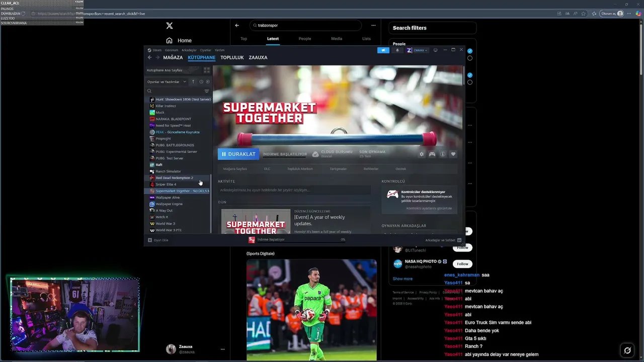
Task: Click the download ST game icon in footer
Action: (x=252, y=240)
